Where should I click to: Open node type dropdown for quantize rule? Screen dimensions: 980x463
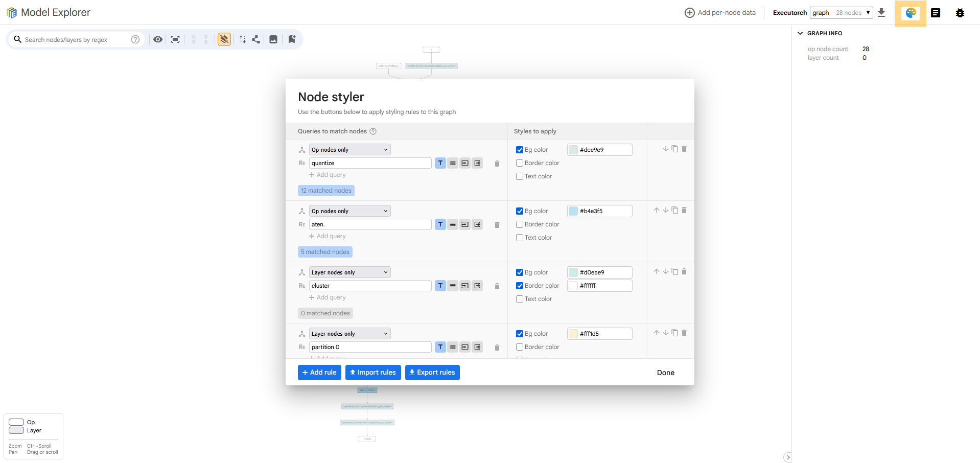pos(349,150)
